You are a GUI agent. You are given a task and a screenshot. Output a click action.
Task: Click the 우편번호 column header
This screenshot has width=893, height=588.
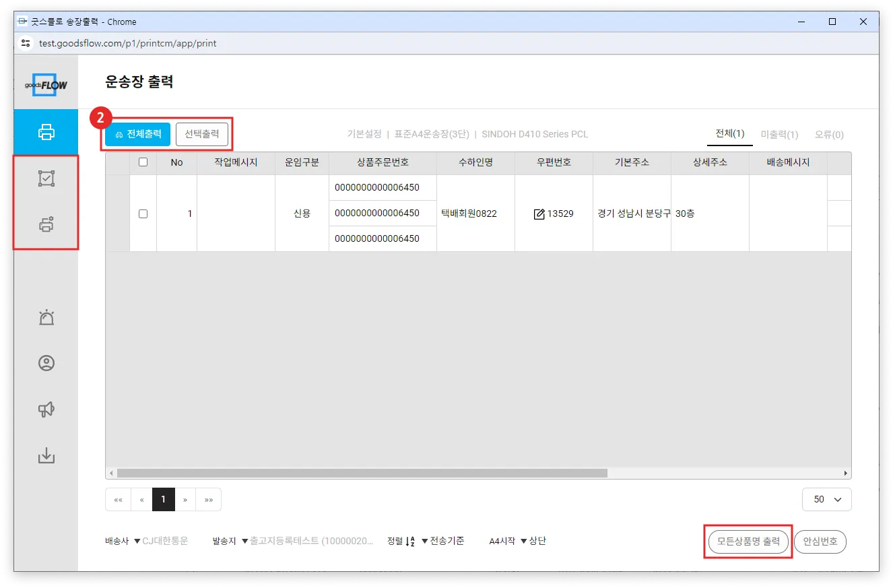click(554, 162)
